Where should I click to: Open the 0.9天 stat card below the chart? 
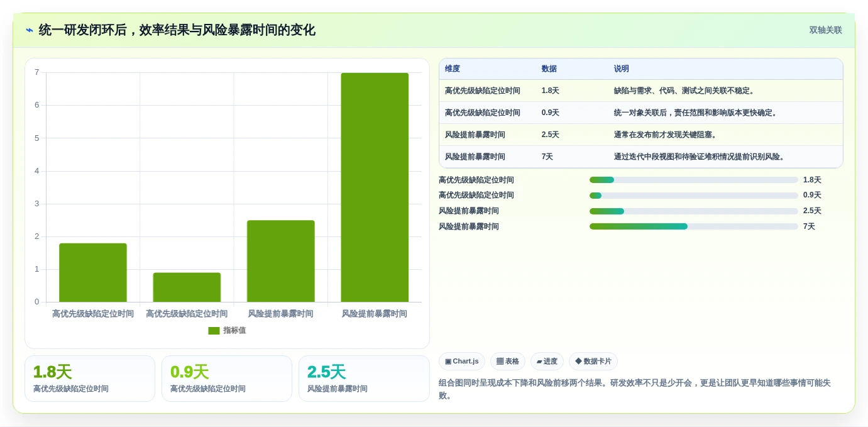pos(227,379)
